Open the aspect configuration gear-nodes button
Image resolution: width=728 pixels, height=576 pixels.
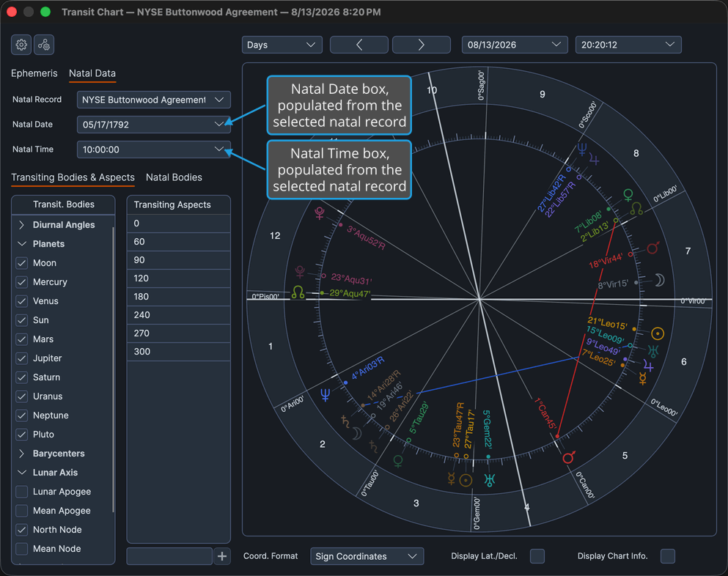pos(44,45)
